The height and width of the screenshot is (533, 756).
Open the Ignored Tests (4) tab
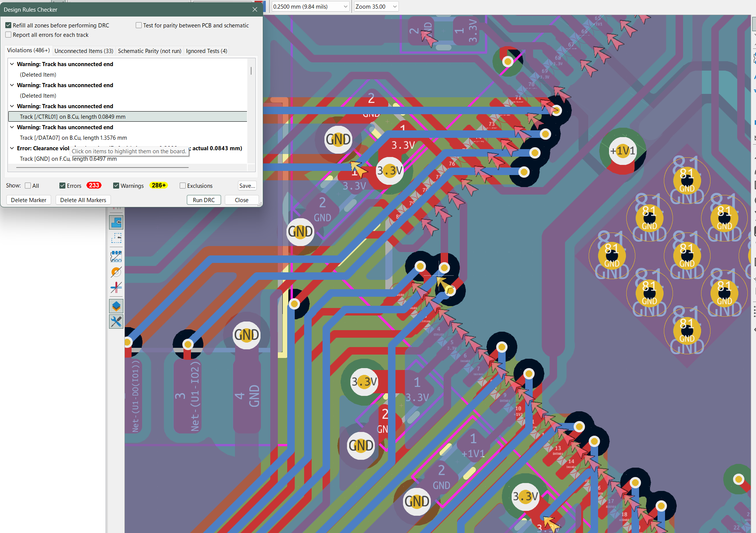206,51
